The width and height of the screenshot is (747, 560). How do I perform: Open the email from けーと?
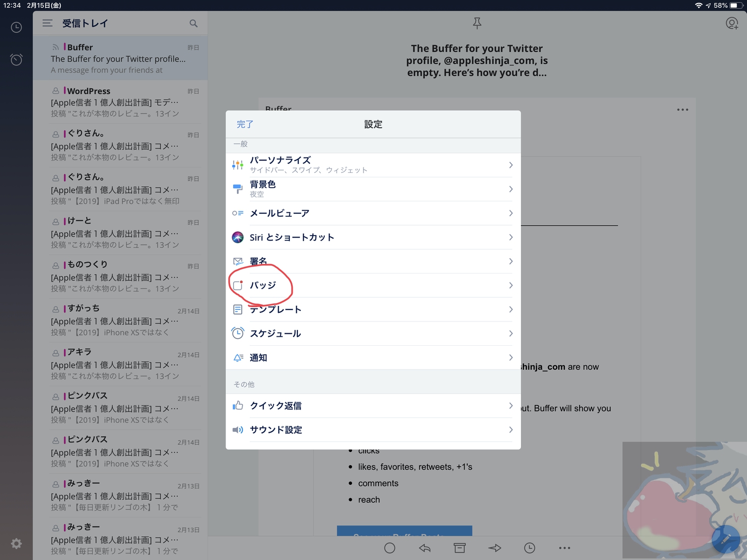click(x=121, y=233)
